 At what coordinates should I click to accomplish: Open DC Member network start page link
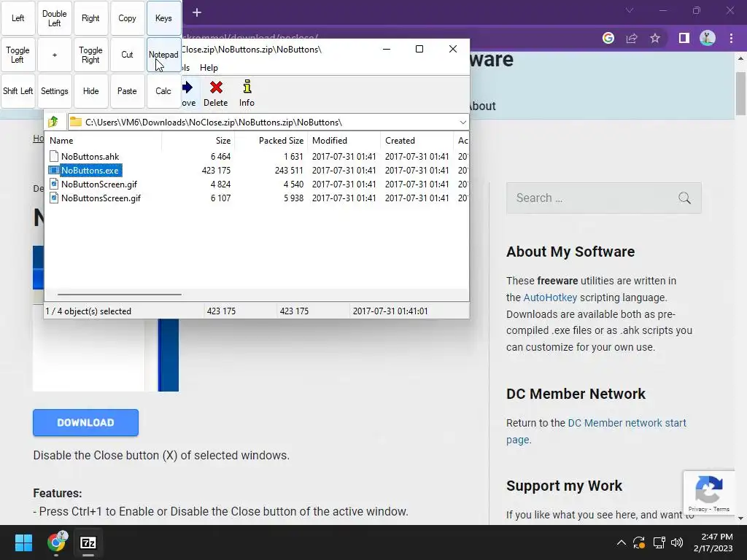coord(597,431)
